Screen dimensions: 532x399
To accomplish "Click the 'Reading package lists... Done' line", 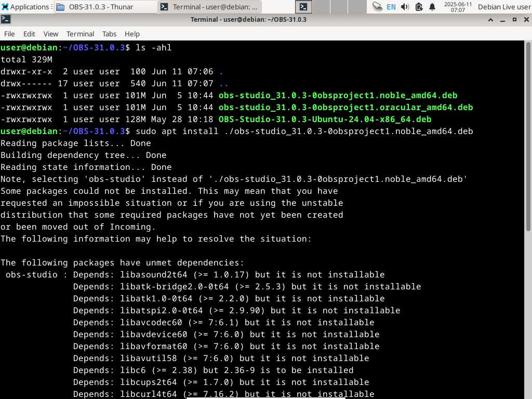I will point(76,143).
